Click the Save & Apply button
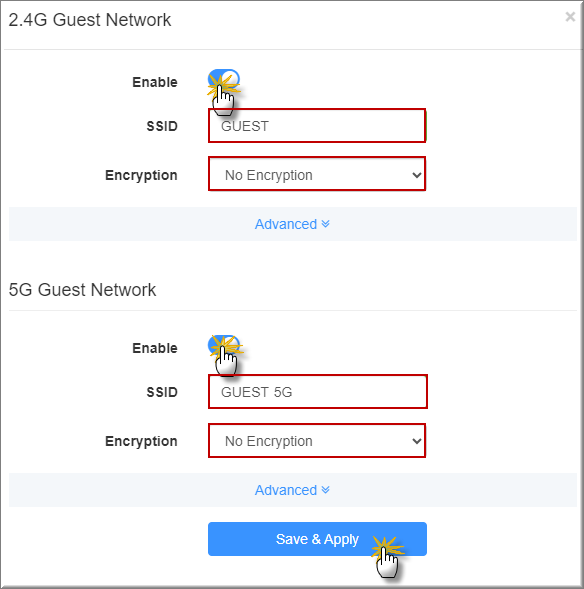584x589 pixels. click(317, 539)
